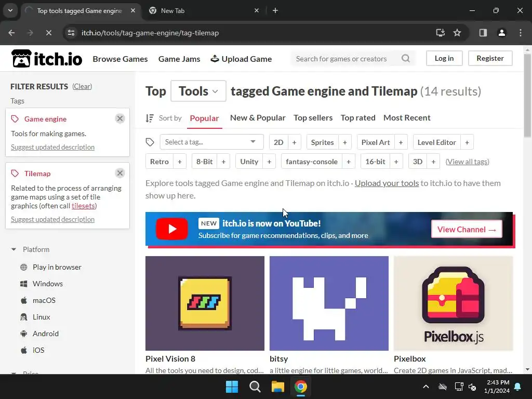This screenshot has height=399, width=532.
Task: Open the tilesets link in Tilemap description
Action: [83, 206]
